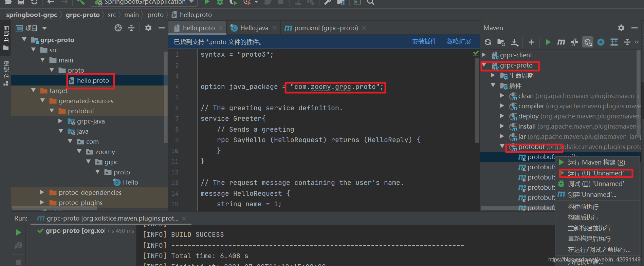Locate current file in Project tree

coord(118,28)
